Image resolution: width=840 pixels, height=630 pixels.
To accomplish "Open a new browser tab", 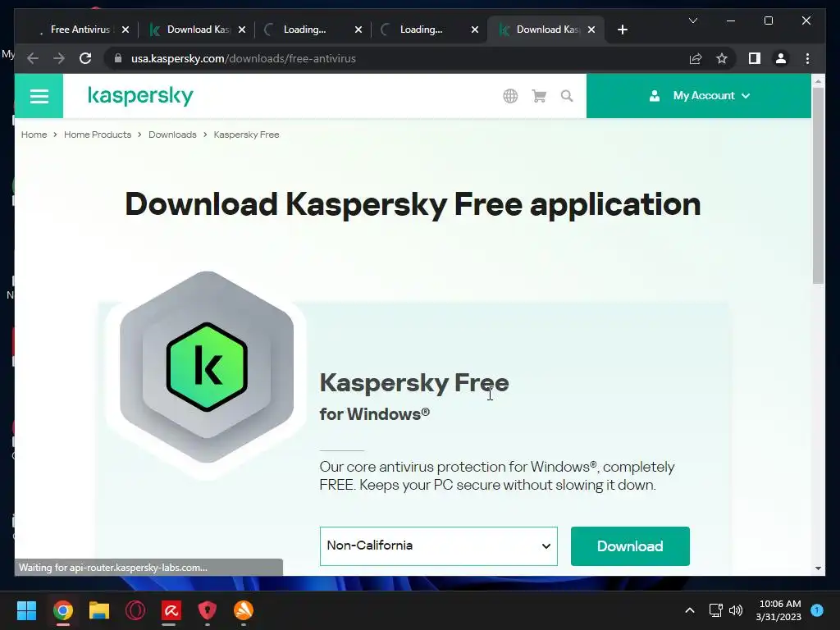I will 622,30.
